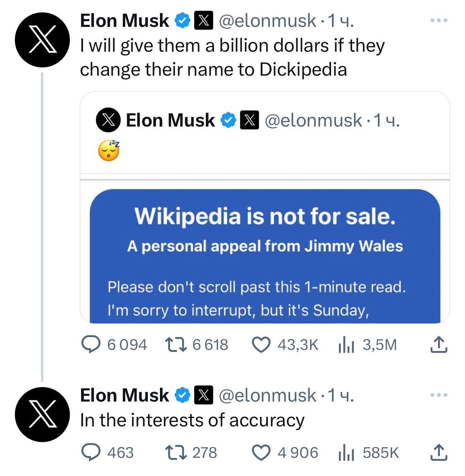Like the tweet with 43,3K likes
The width and height of the screenshot is (465, 476).
(x=261, y=344)
